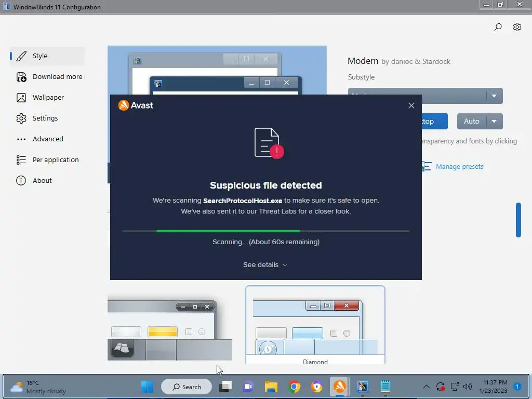Open the Per application section
Viewport: 532px width, 399px height.
(47, 160)
